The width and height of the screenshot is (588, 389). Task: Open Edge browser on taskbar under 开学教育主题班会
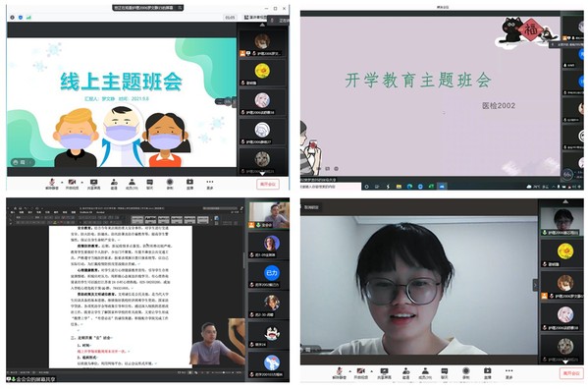pos(409,186)
